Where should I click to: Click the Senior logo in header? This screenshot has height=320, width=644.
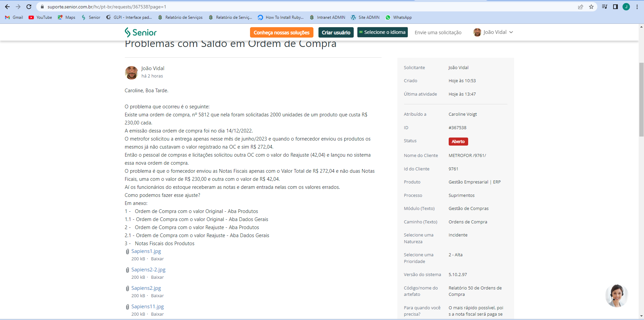point(141,32)
